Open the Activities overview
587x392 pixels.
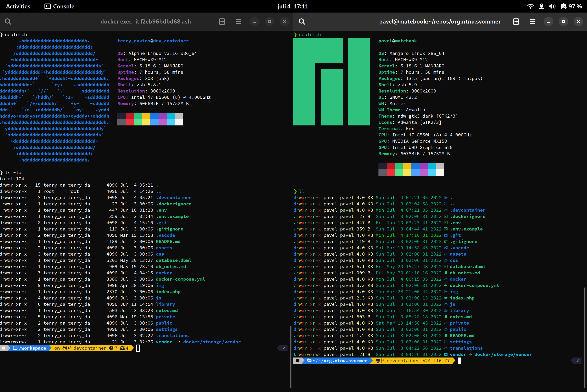pyautogui.click(x=18, y=6)
